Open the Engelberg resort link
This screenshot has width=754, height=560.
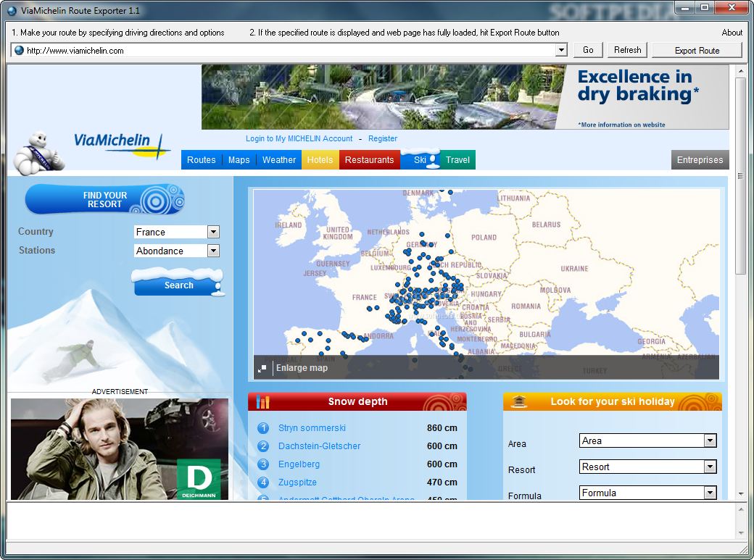click(299, 464)
